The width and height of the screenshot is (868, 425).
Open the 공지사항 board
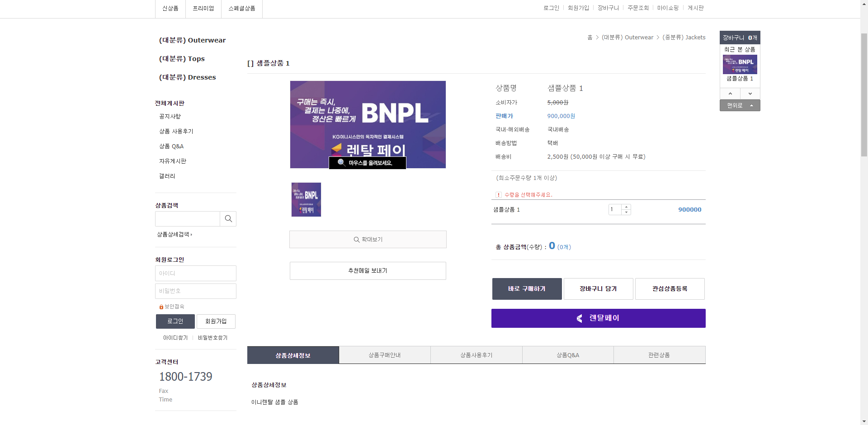click(x=170, y=117)
